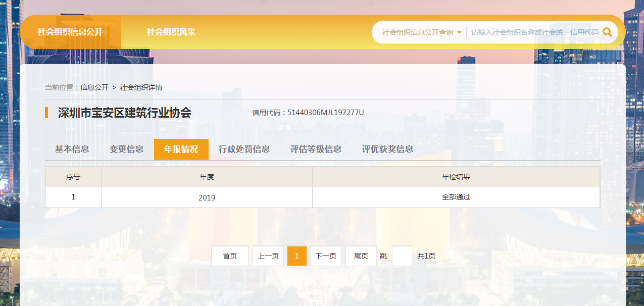This screenshot has width=644, height=306.
Task: Open the 评估等级信息 tab
Action: click(316, 149)
